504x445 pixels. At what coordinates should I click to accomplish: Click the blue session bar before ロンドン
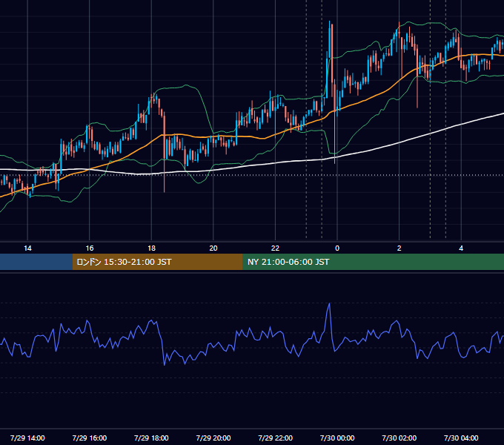[x=36, y=262]
